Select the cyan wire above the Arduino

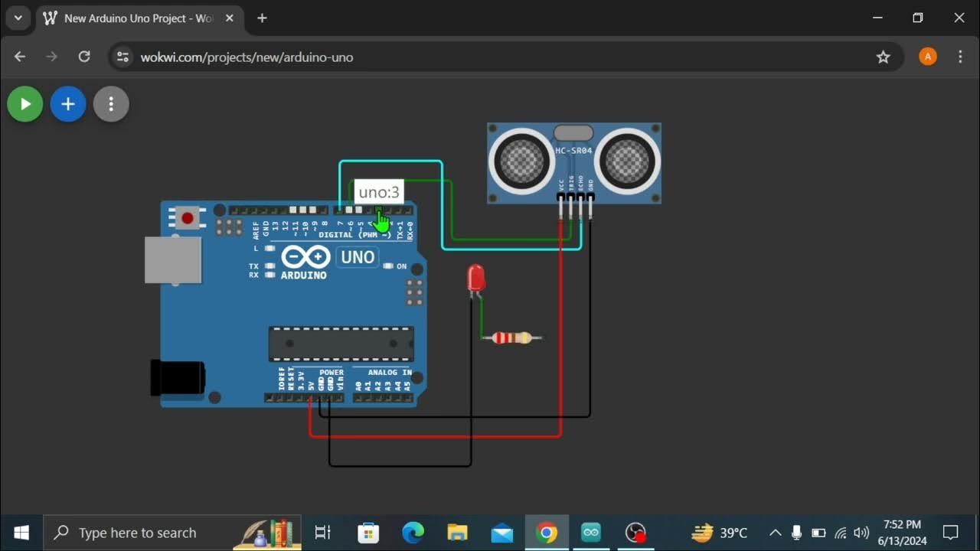390,161
